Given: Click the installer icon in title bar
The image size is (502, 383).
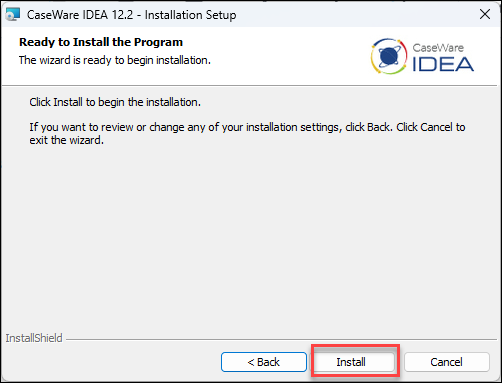Looking at the screenshot, I should click(13, 15).
